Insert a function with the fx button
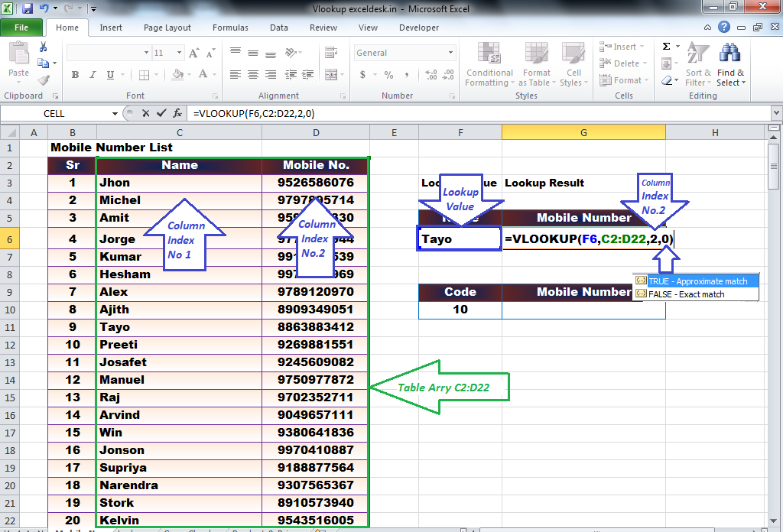The image size is (783, 532). coord(178,112)
